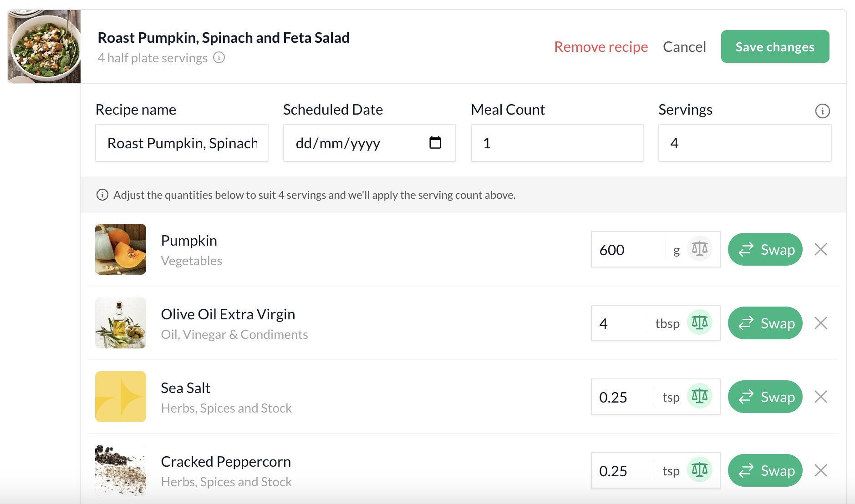Remove Pumpkin ingredient with the X
855x504 pixels.
[x=821, y=249]
